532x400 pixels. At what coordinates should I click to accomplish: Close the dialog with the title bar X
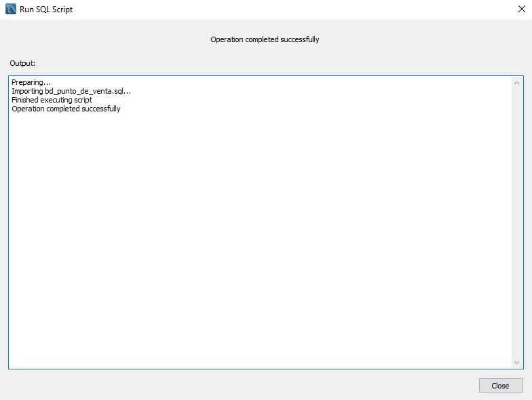tap(521, 10)
